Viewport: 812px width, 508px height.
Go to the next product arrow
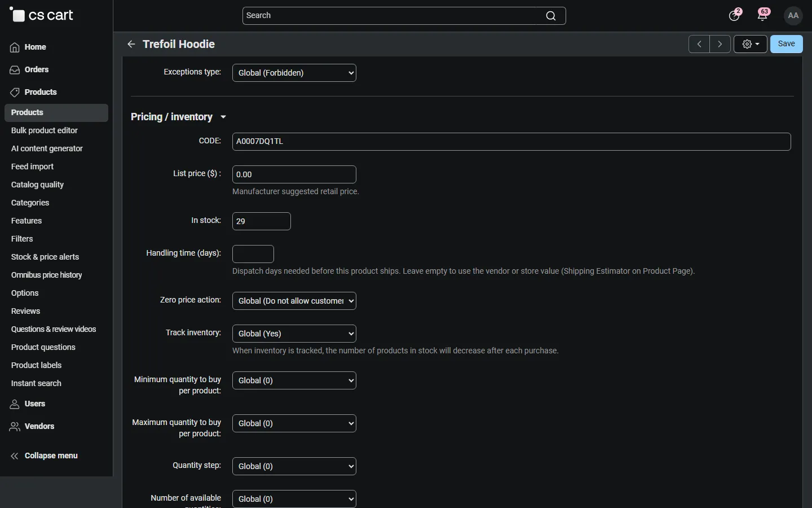click(x=720, y=44)
